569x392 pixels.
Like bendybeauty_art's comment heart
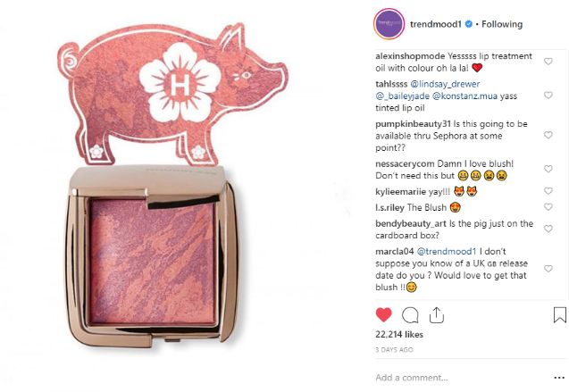(548, 229)
